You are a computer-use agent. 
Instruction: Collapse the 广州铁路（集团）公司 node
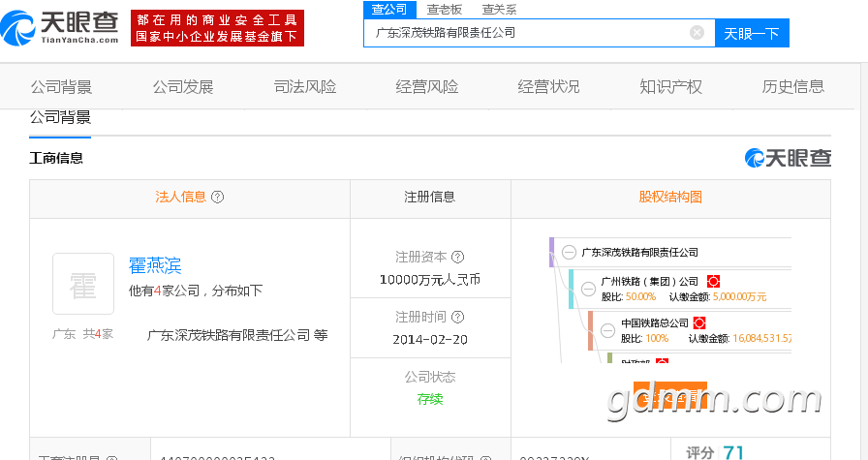coord(588,289)
